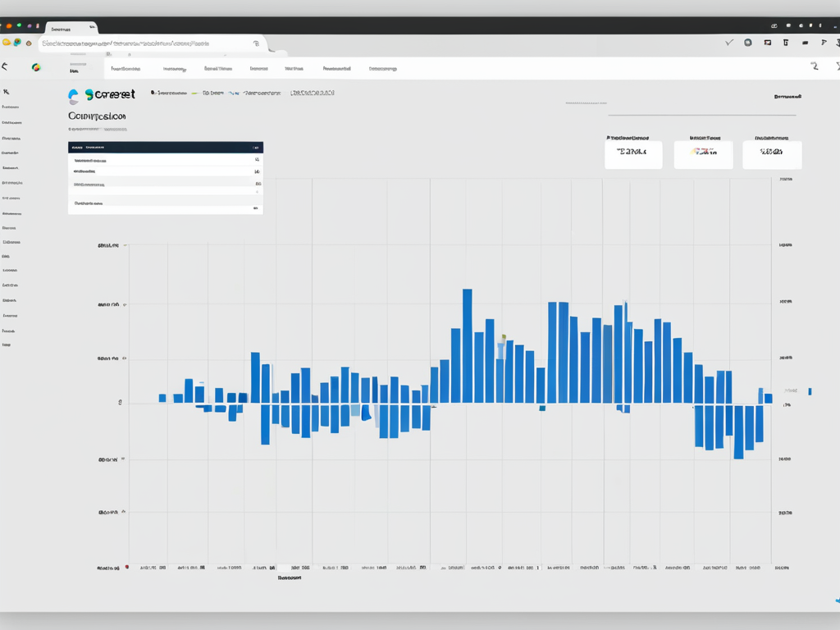Click the leftmost white metric card
This screenshot has width=840, height=630.
632,153
